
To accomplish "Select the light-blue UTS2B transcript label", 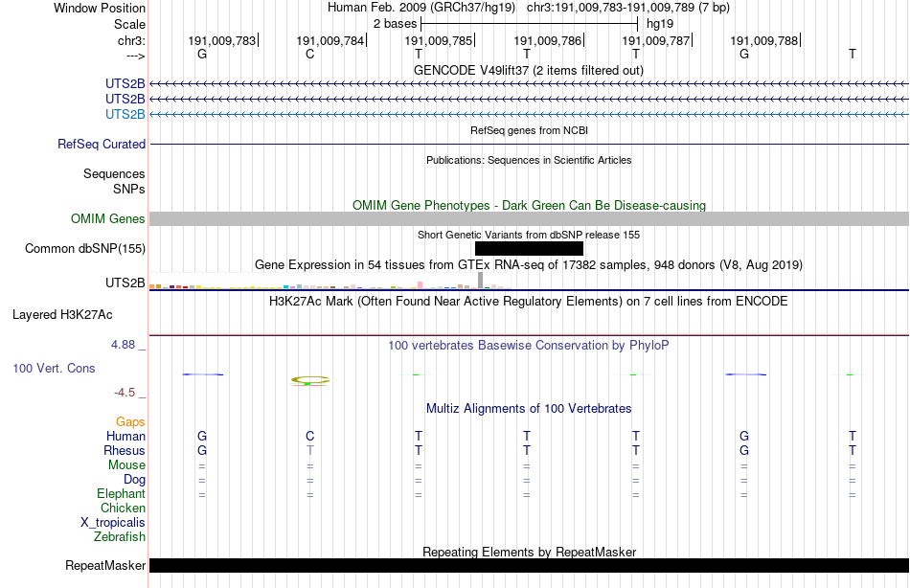I will click(125, 114).
